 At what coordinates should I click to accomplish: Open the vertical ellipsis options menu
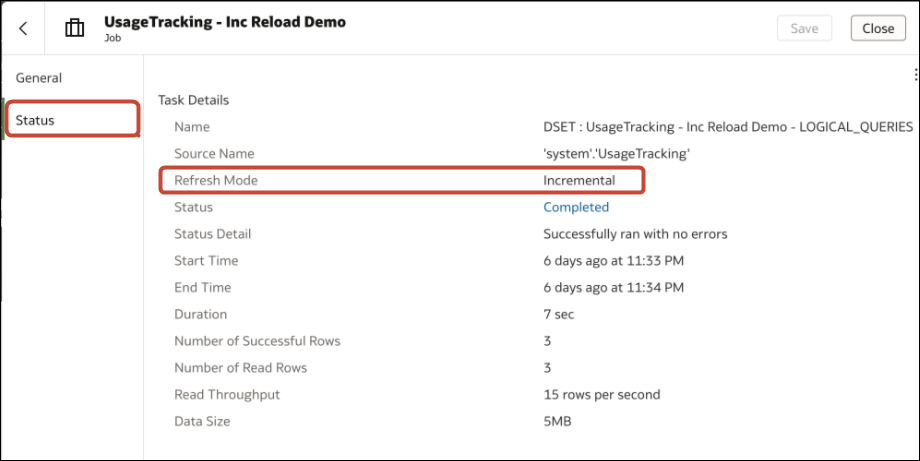coord(916,74)
